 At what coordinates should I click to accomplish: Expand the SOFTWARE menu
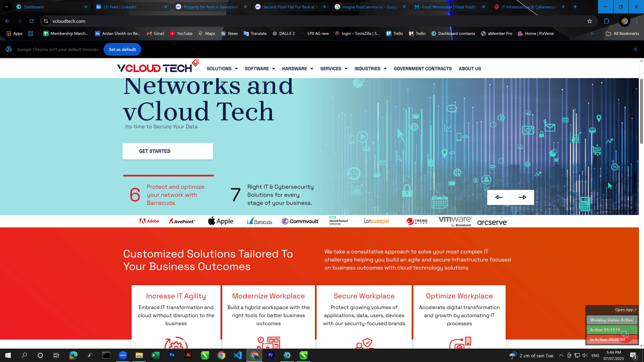[x=260, y=69]
